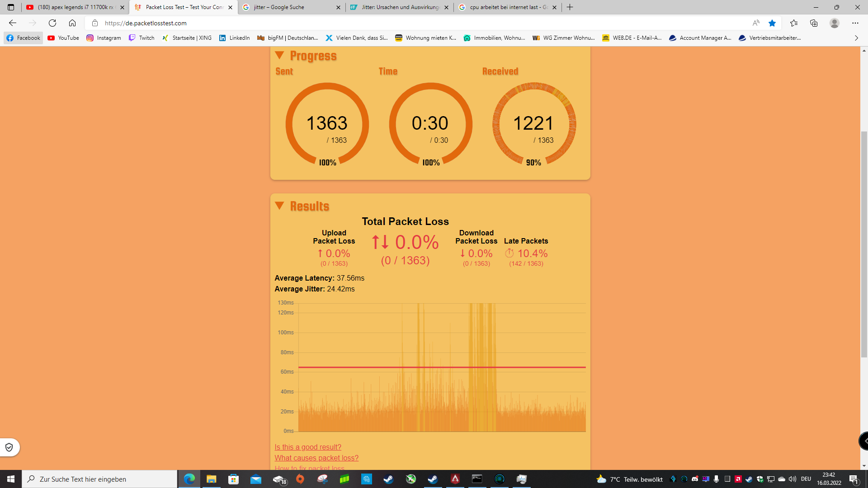This screenshot has height=488, width=868.
Task: Open the YouTube bookmark
Action: (x=63, y=38)
